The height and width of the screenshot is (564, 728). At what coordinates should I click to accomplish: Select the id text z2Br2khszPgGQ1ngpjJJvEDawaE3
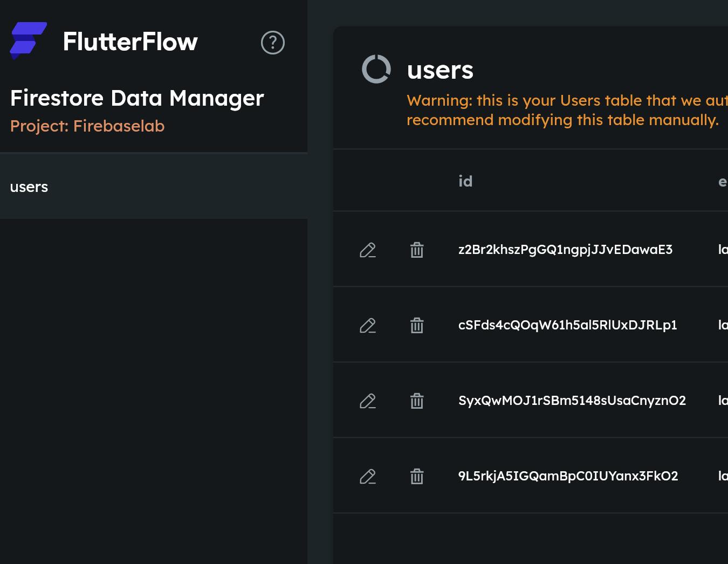pos(565,250)
